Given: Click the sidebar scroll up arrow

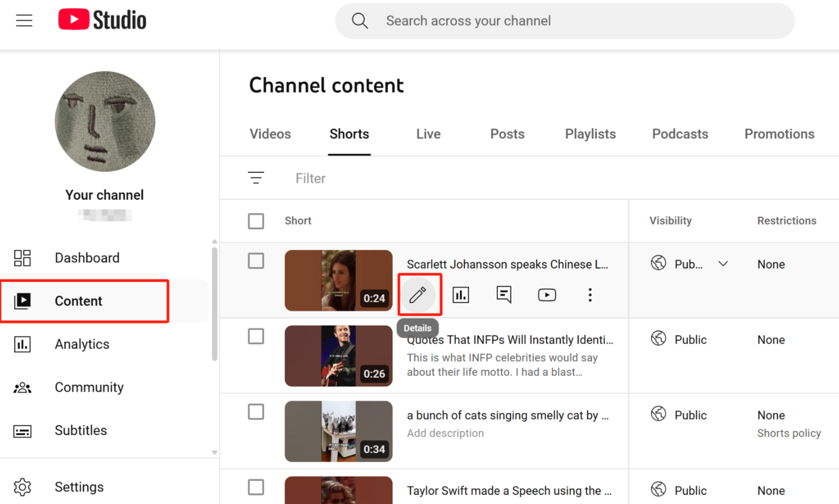Looking at the screenshot, I should click(x=215, y=241).
